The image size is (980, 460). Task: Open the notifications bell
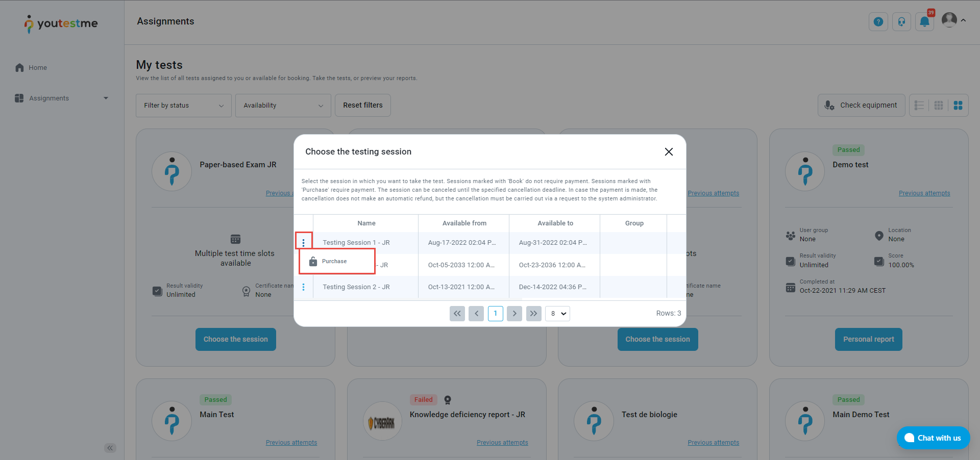coord(924,22)
